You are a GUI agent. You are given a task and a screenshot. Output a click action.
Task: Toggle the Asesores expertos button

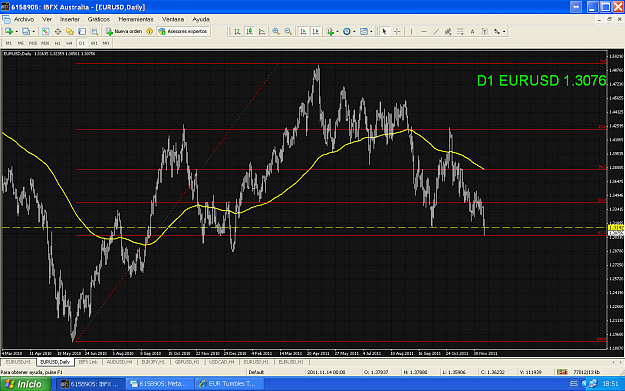pyautogui.click(x=183, y=31)
